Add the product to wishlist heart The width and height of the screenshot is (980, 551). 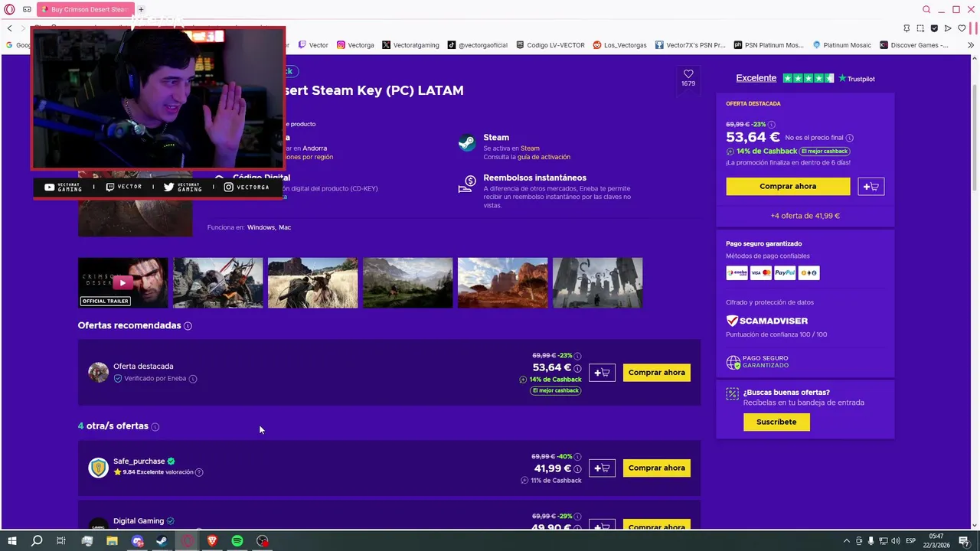pyautogui.click(x=688, y=74)
